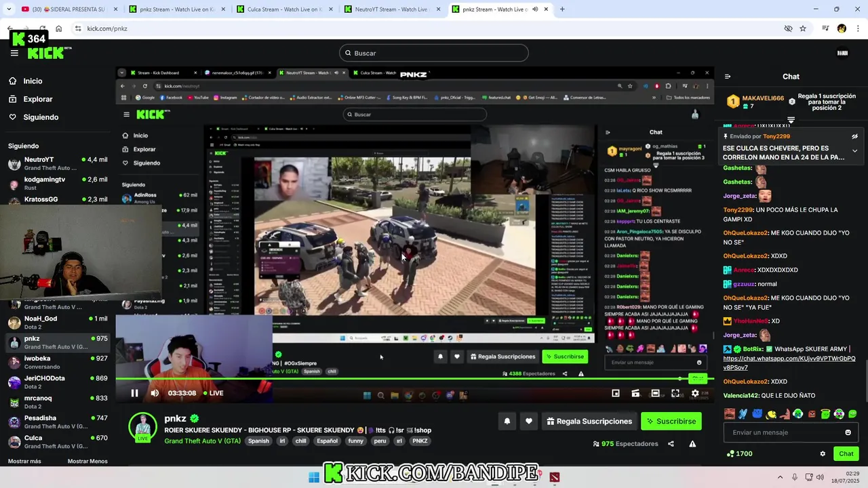Open kodgamingtv channel in the sidebar
The width and height of the screenshot is (868, 488).
pyautogui.click(x=58, y=183)
